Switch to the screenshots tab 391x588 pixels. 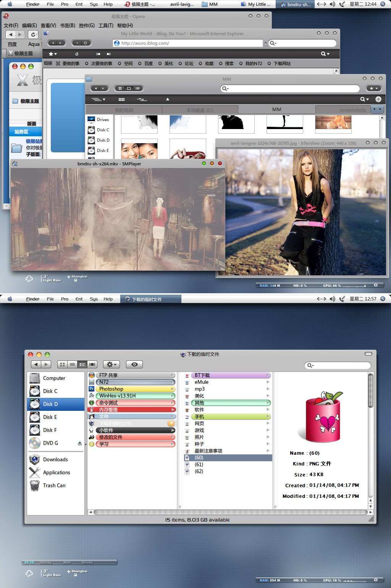click(x=353, y=110)
